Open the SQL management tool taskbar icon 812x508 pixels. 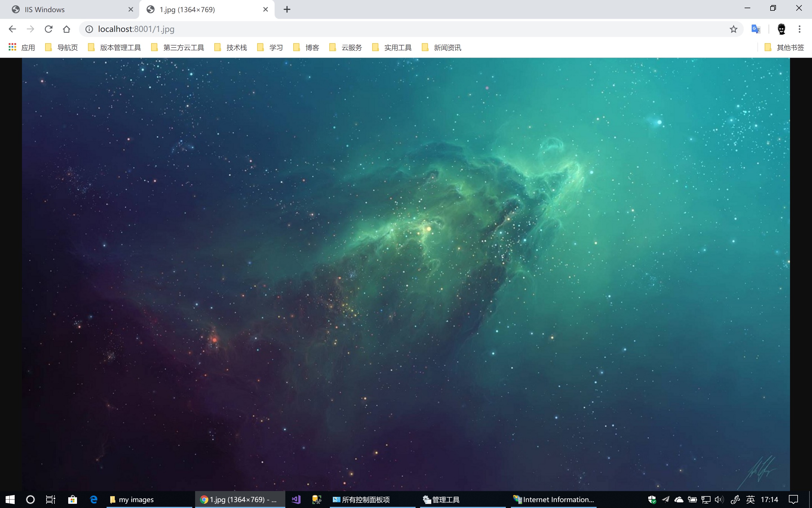(x=316, y=500)
